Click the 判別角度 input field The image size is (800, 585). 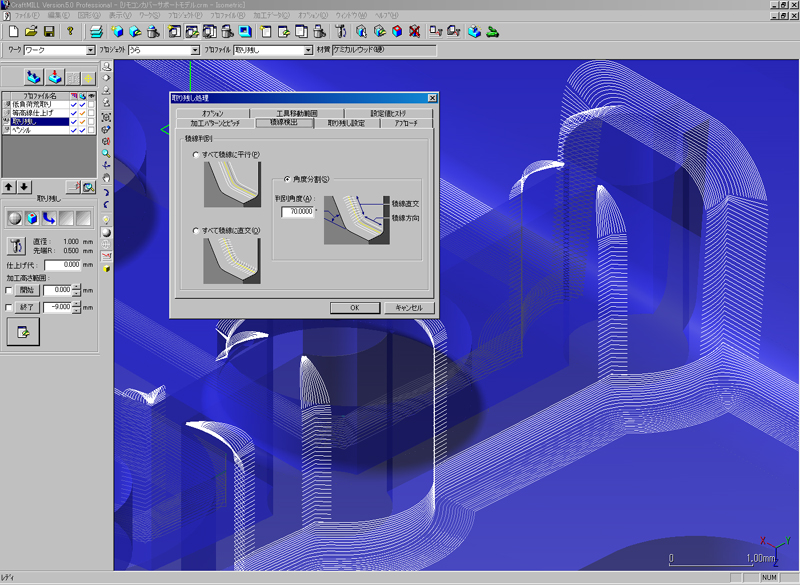[x=297, y=212]
